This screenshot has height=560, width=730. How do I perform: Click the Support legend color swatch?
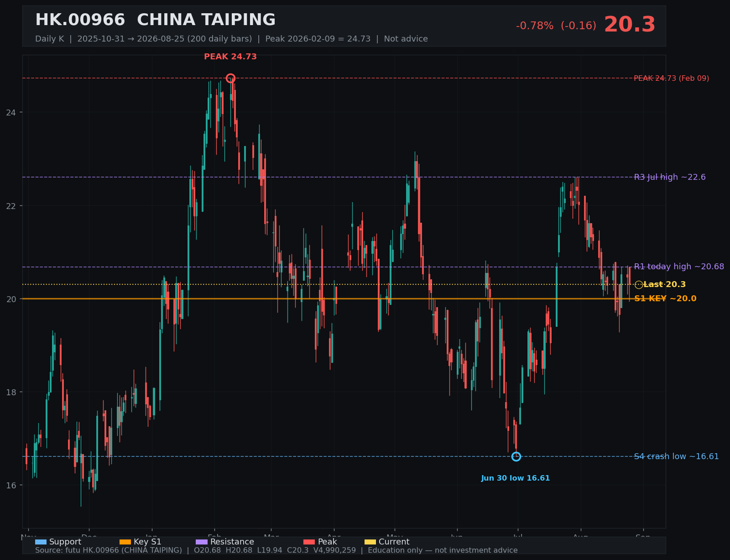pyautogui.click(x=41, y=542)
